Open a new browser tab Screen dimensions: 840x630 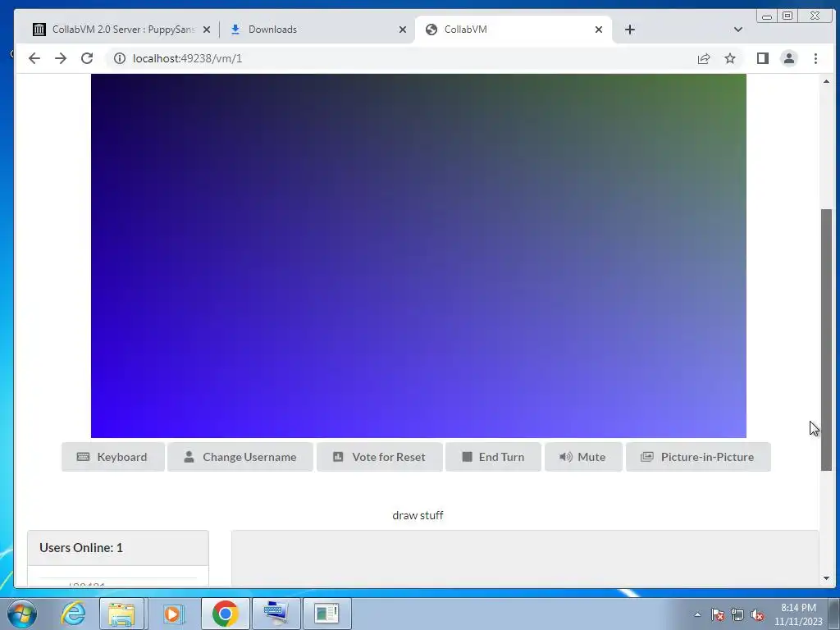630,30
